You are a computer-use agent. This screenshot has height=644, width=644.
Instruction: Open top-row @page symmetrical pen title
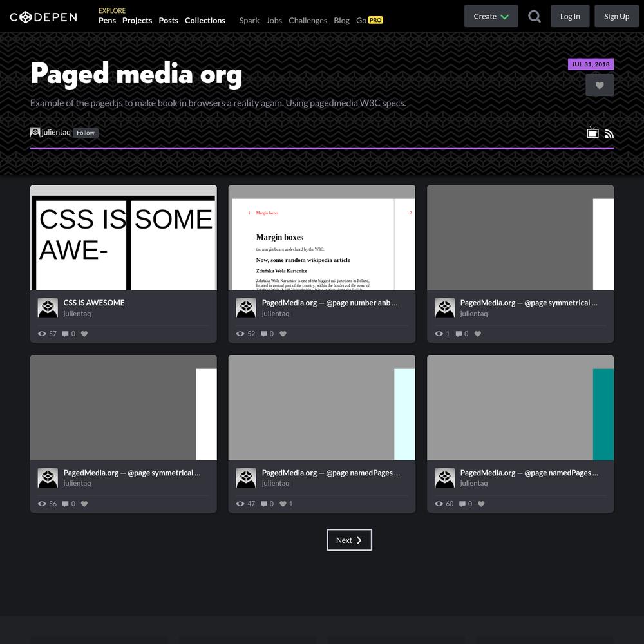(529, 302)
